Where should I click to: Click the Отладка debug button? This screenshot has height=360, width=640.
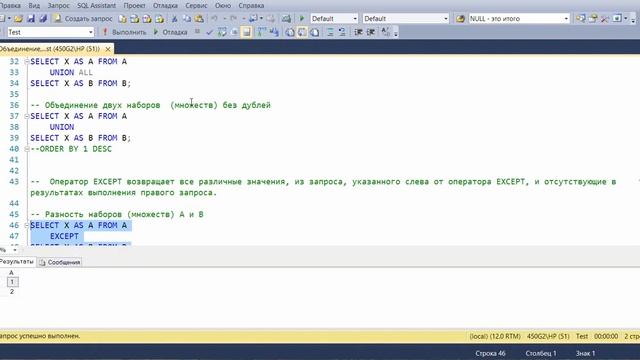(x=171, y=32)
